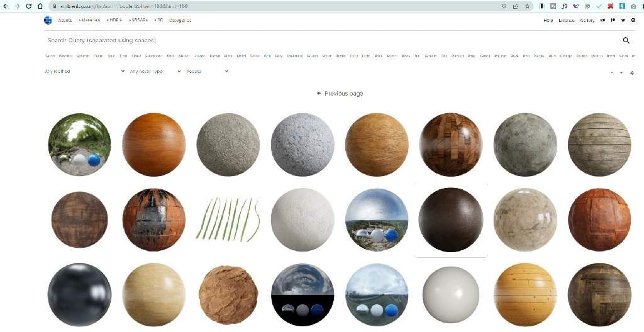Open the green grass blades asset thumbnail
This screenshot has height=332, width=644.
pos(228,219)
